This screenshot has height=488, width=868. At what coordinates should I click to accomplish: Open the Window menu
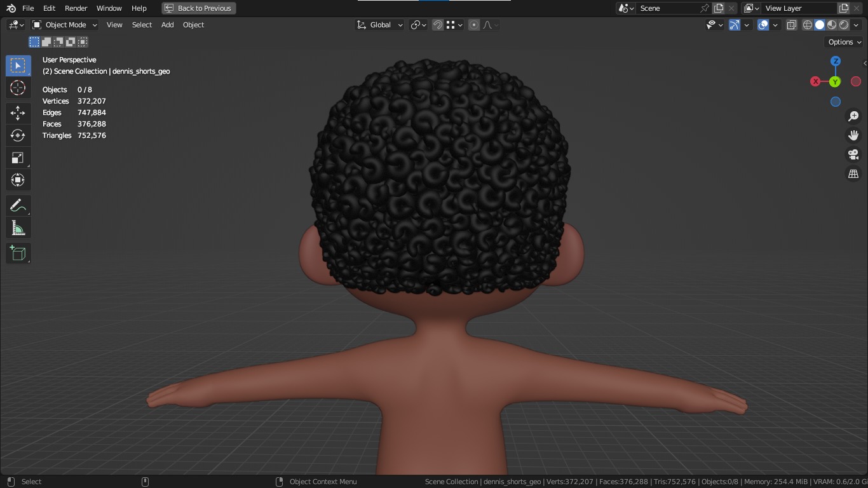coord(109,8)
